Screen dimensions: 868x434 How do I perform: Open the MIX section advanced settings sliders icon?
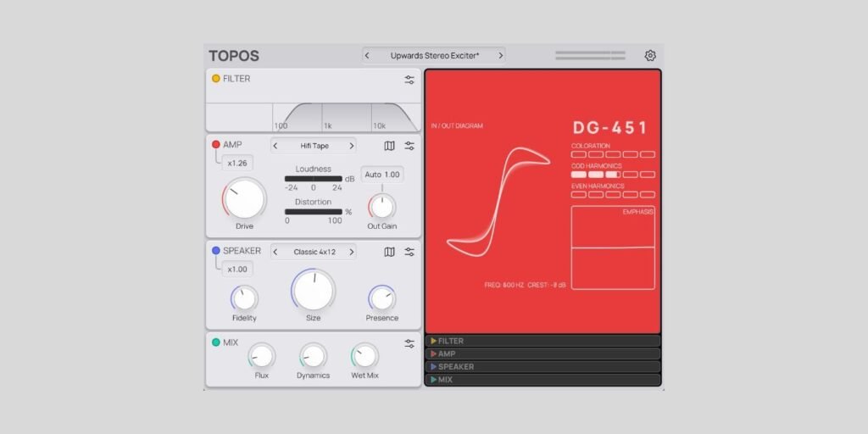(409, 343)
